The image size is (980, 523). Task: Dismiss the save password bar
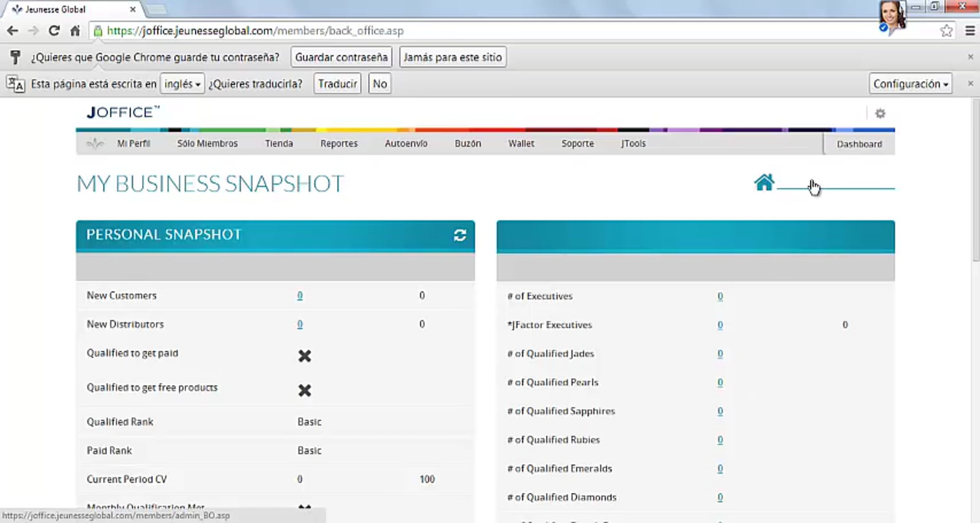pyautogui.click(x=971, y=57)
